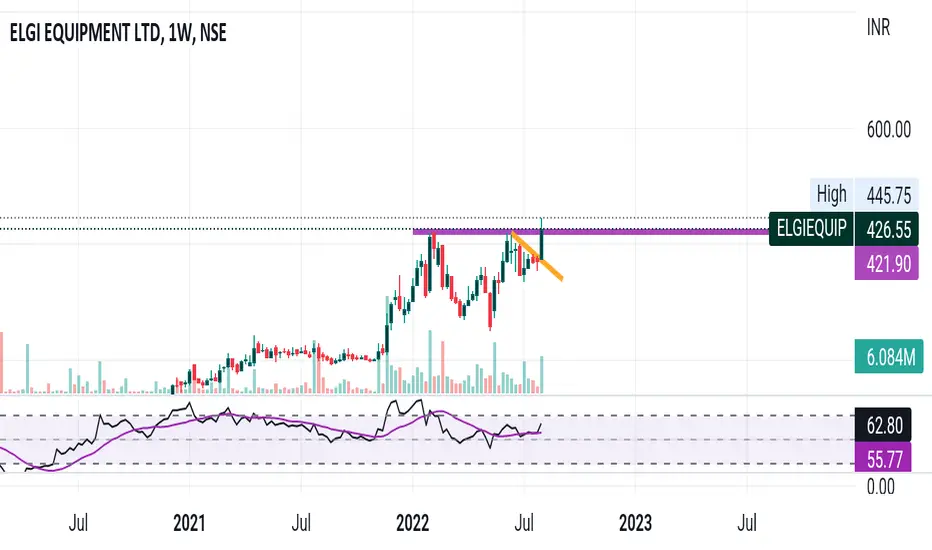
Task: Click the 421.90 purple level label
Action: [887, 263]
